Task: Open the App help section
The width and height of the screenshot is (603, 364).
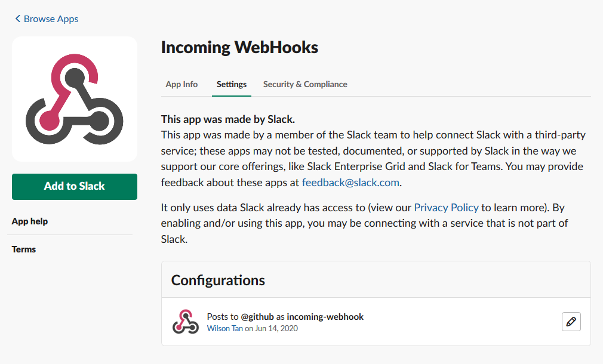Action: point(29,221)
